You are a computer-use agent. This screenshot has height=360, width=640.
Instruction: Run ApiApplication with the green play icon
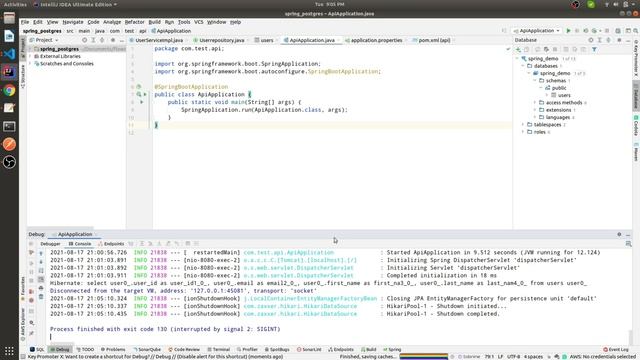click(568, 31)
